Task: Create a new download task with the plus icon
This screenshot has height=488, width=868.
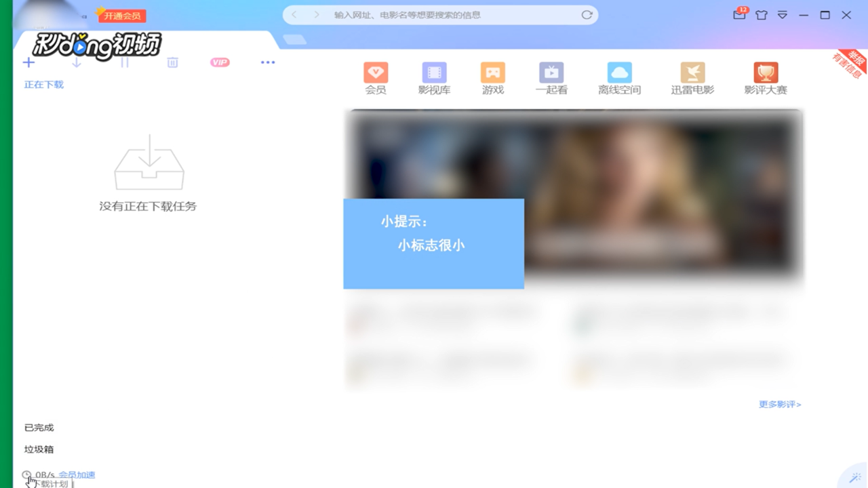Action: 28,62
